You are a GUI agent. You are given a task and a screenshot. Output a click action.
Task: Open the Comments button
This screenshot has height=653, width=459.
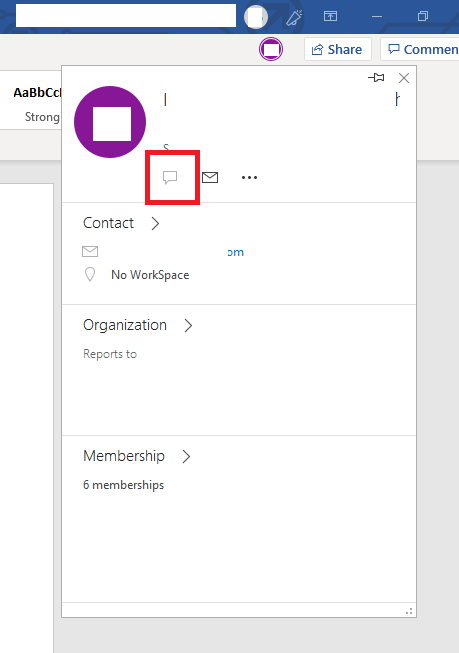pos(420,49)
